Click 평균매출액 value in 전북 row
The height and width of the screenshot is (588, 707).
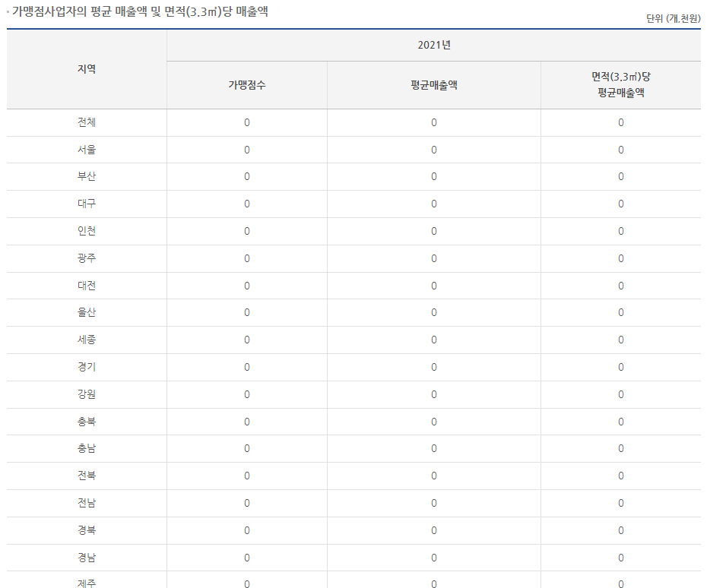click(x=434, y=476)
